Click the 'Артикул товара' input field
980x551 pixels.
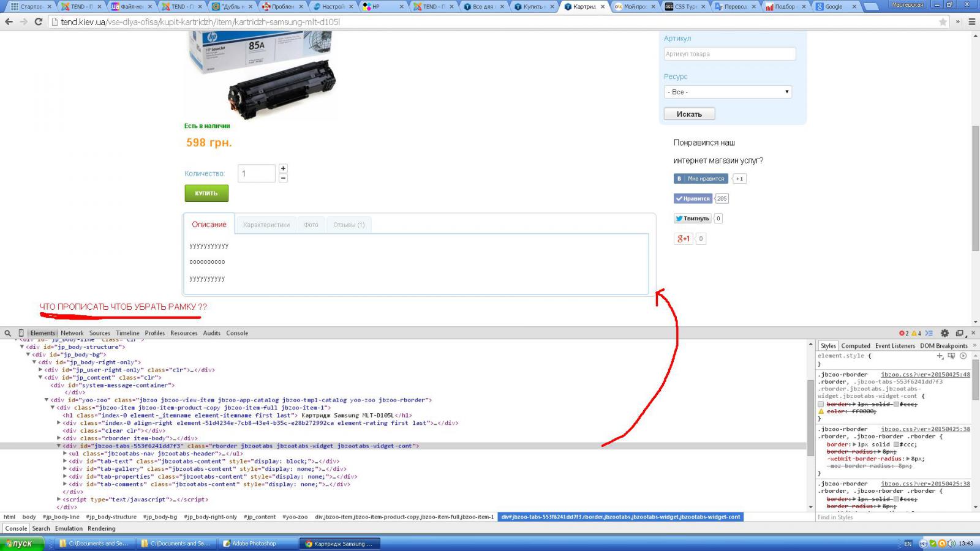coord(729,54)
